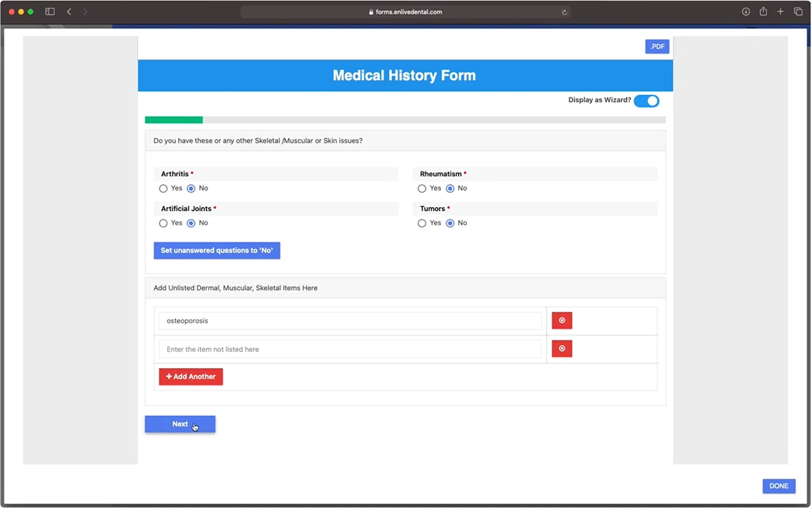Image resolution: width=812 pixels, height=508 pixels.
Task: Select Yes for Arthritis
Action: [x=163, y=189]
